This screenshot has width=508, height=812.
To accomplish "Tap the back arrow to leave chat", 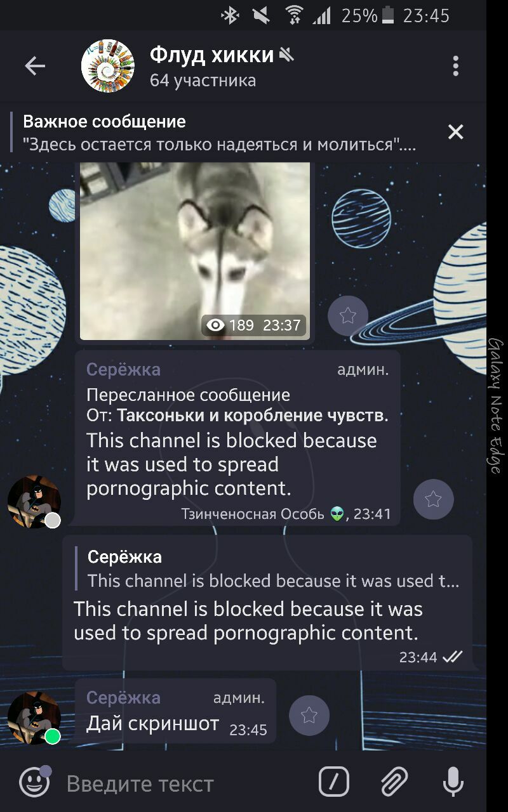I will 35,66.
